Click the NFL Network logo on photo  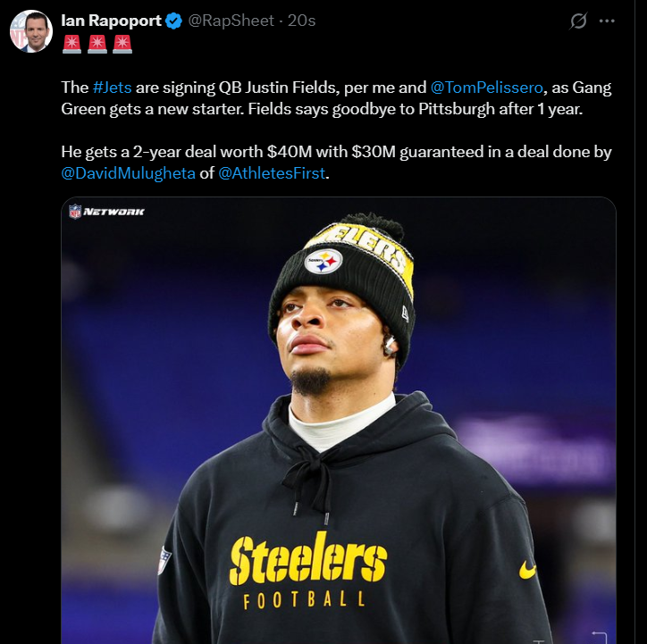pos(106,212)
